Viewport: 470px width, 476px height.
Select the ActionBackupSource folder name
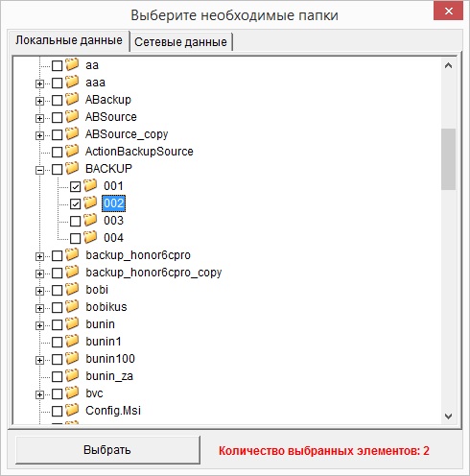tap(139, 152)
